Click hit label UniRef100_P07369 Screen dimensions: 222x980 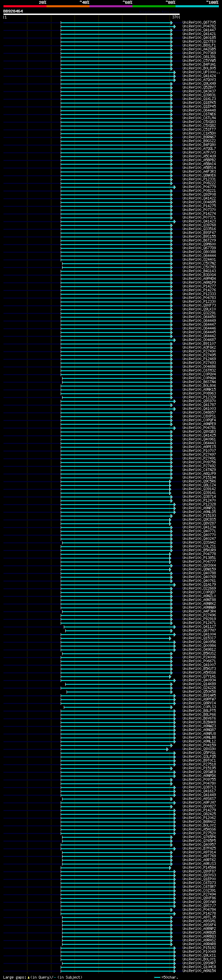(199, 53)
